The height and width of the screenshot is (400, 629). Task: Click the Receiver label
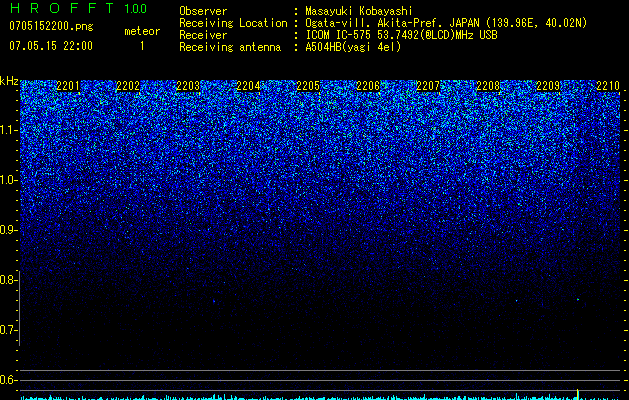(x=203, y=35)
